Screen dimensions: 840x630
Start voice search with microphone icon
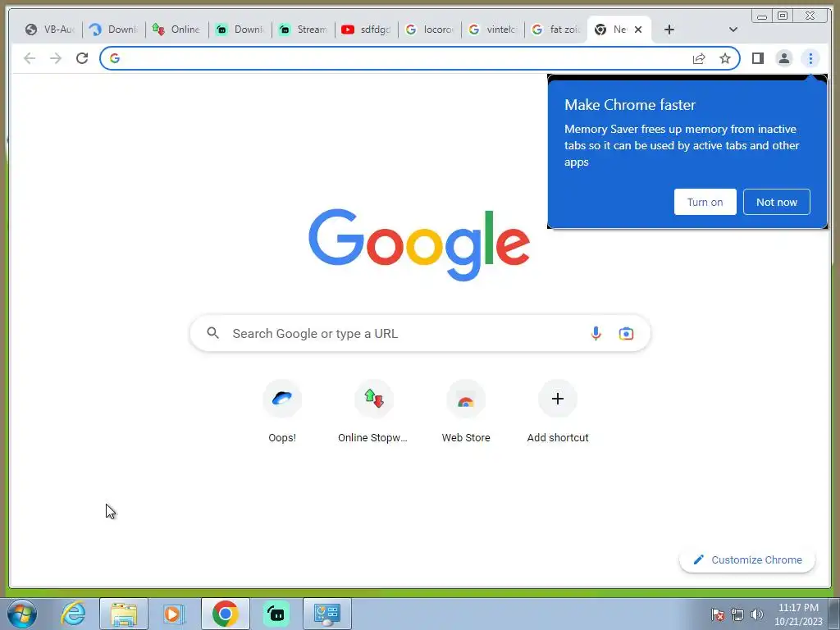[x=596, y=333]
